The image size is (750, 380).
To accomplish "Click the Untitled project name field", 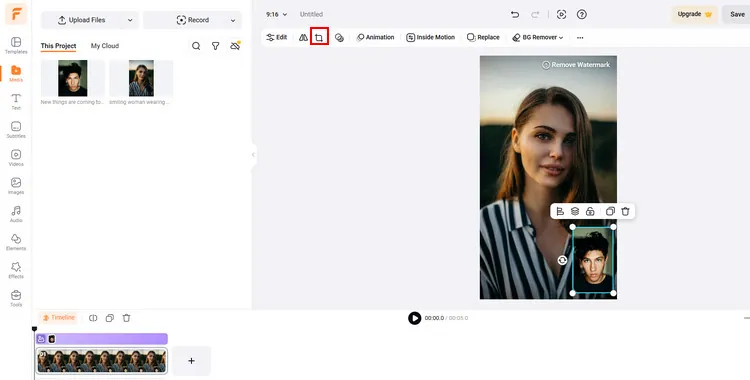I will tap(311, 14).
